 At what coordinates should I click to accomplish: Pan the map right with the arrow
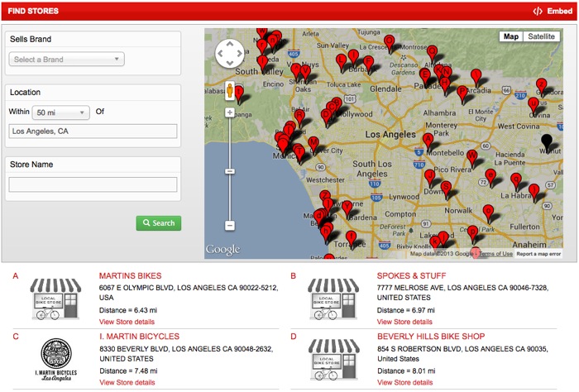(239, 54)
